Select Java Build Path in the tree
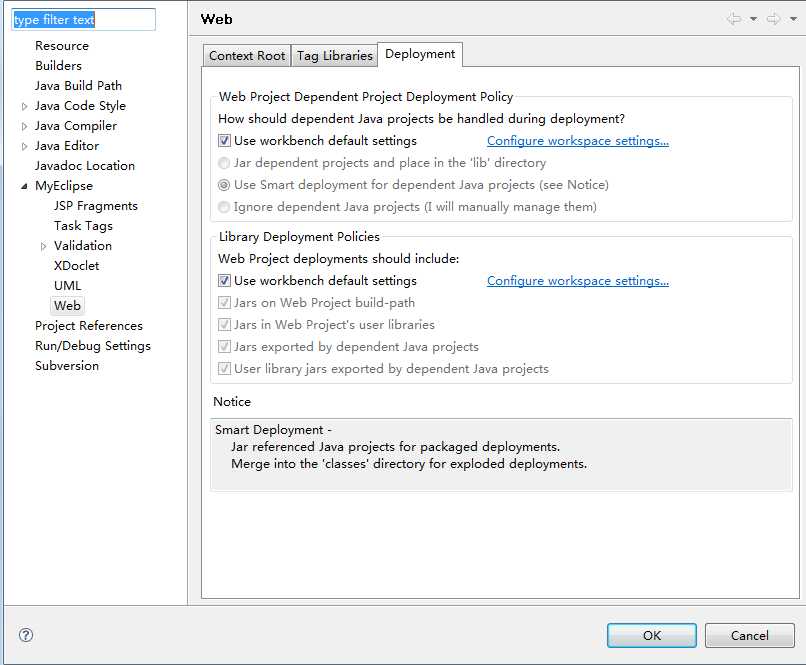 coord(78,86)
